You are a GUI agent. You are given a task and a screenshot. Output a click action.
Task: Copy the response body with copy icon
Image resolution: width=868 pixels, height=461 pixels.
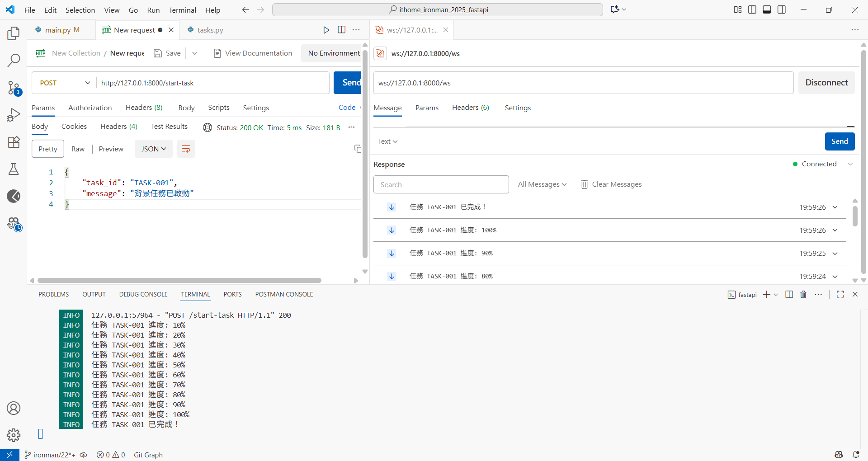[x=357, y=149]
